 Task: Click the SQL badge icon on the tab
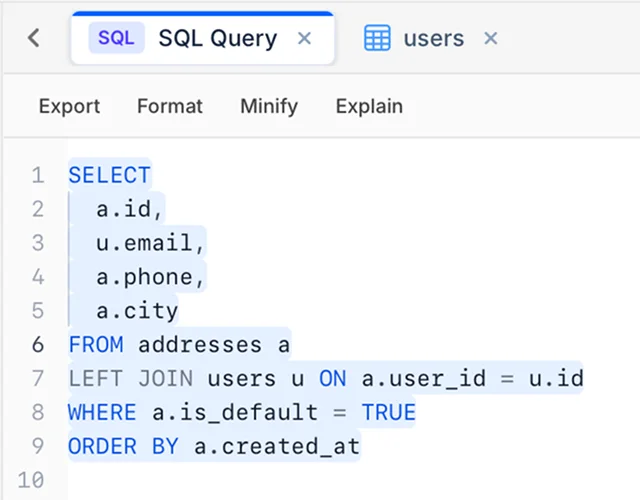pyautogui.click(x=116, y=38)
